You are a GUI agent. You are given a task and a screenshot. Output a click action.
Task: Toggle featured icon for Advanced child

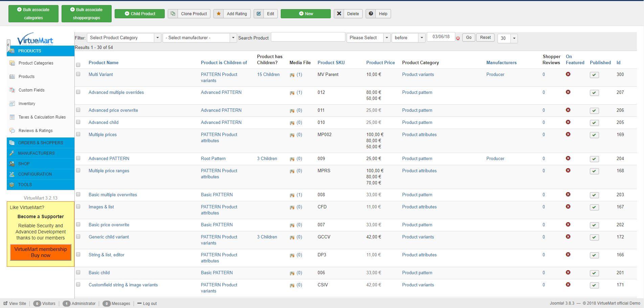pyautogui.click(x=568, y=122)
